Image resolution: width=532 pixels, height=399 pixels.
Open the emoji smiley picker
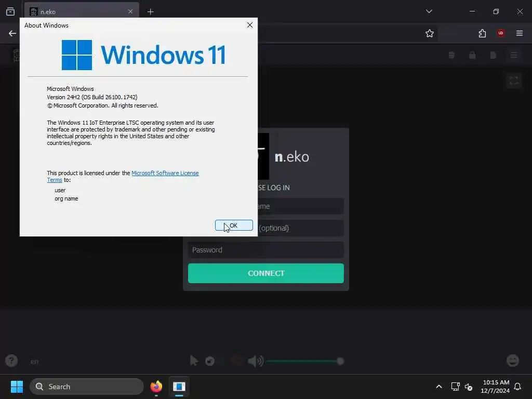pos(513,361)
